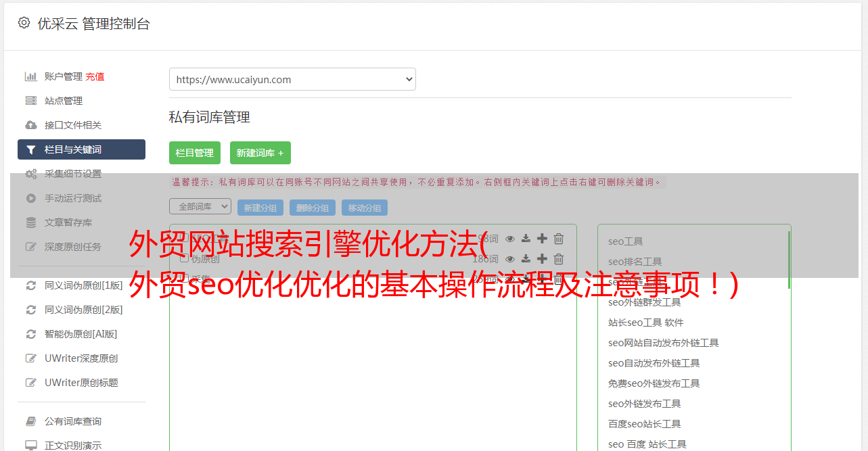This screenshot has height=451, width=868.
Task: Tick the checkbox of the 98词 library row
Action: click(x=184, y=239)
